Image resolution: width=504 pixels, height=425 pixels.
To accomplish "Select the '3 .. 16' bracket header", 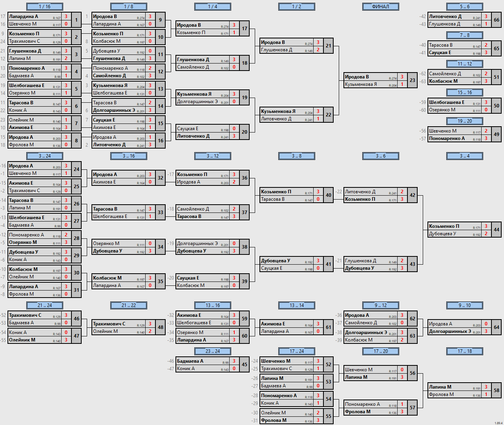I will click(129, 156).
